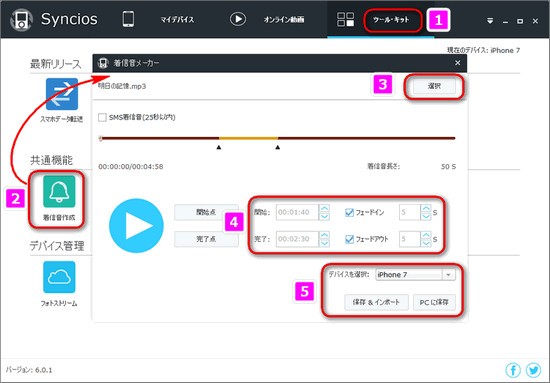Increase the フェードアウト seconds up arrow
This screenshot has width=550, height=383.
pos(426,235)
